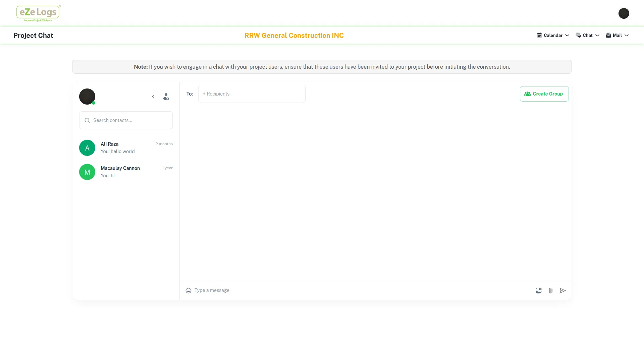This screenshot has width=644, height=362.
Task: Click the add contact person icon
Action: click(166, 97)
